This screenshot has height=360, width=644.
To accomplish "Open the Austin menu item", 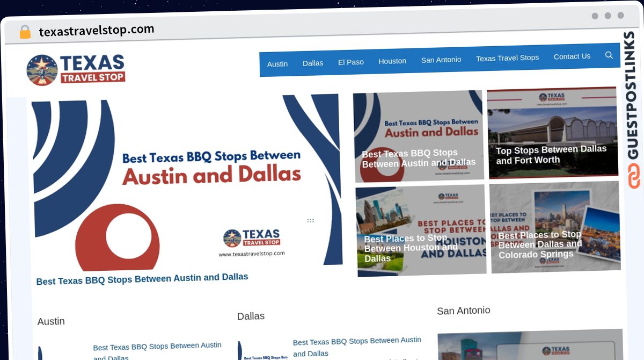I will coord(277,64).
